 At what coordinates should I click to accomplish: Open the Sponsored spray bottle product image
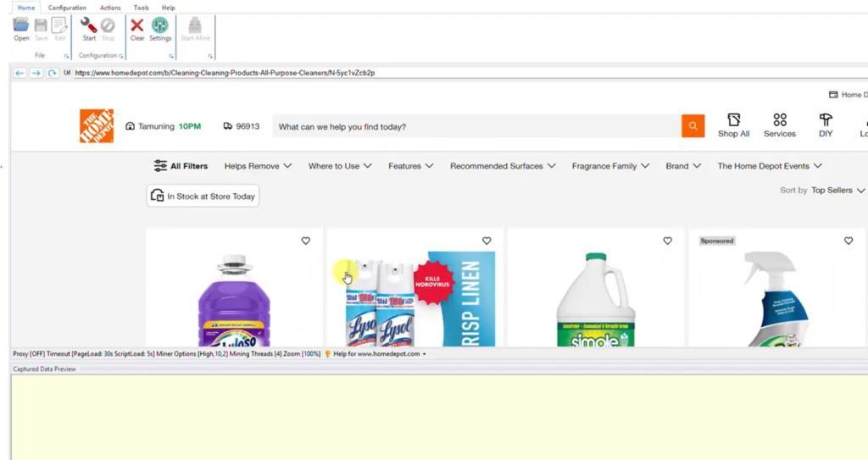click(776, 299)
